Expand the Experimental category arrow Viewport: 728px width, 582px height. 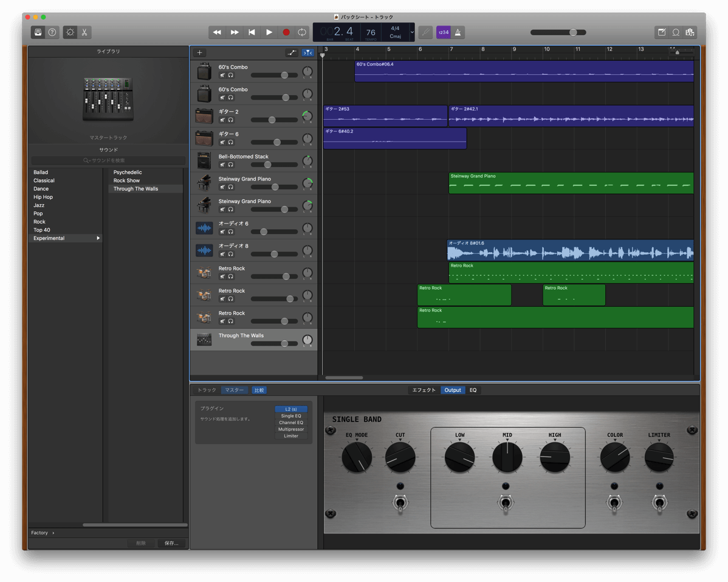point(98,238)
